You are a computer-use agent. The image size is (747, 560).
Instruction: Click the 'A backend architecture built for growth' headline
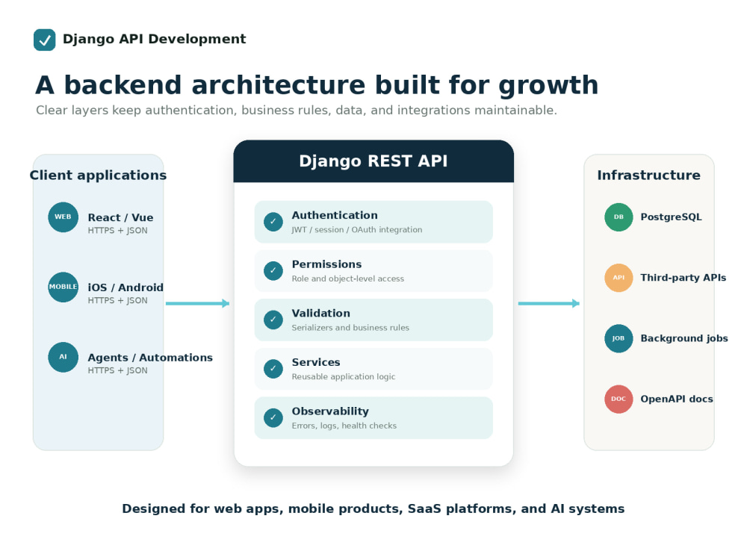(x=317, y=85)
